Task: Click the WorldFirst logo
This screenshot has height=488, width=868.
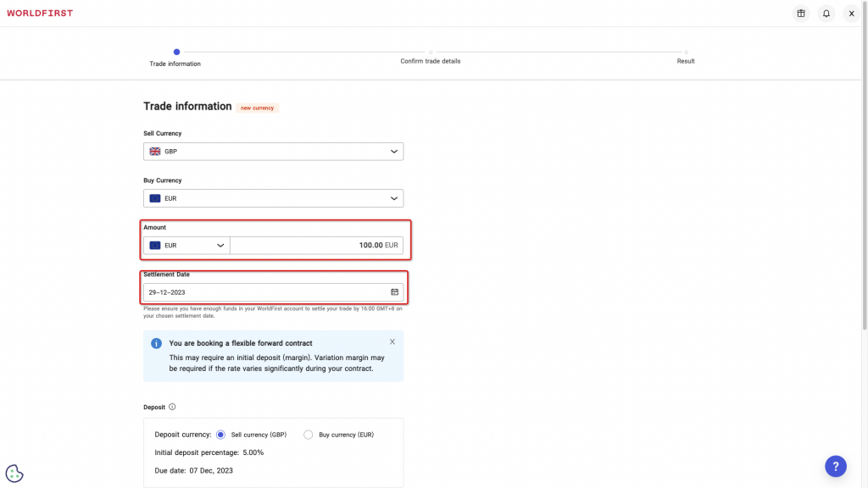Action: (40, 14)
